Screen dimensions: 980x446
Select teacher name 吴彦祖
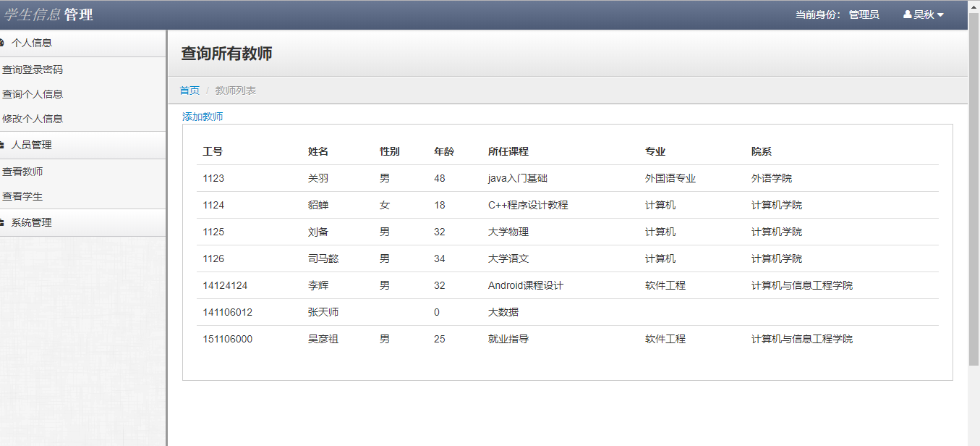pos(323,339)
